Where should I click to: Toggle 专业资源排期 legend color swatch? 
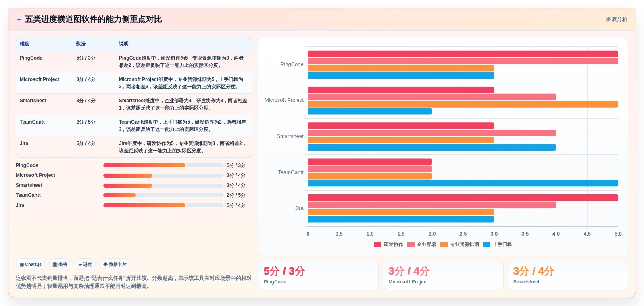coord(444,245)
